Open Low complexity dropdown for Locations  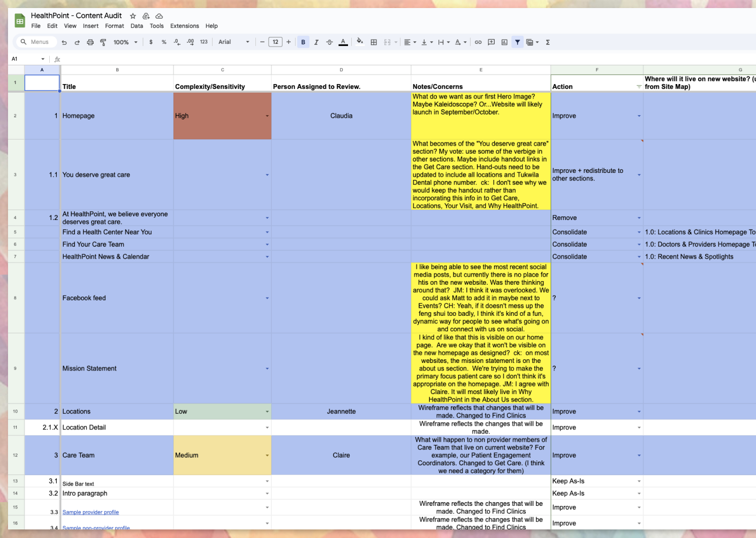click(x=267, y=412)
